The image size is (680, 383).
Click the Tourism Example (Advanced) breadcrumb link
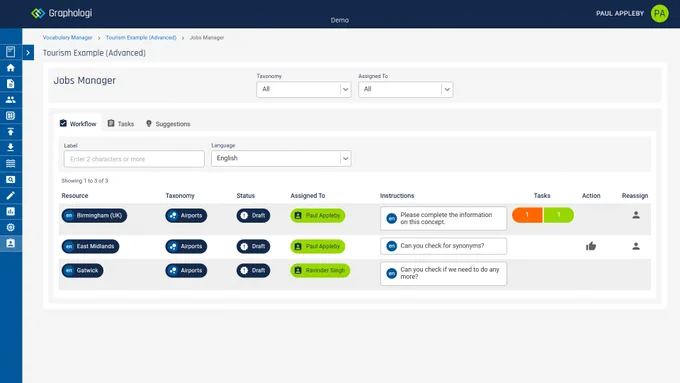click(x=141, y=38)
